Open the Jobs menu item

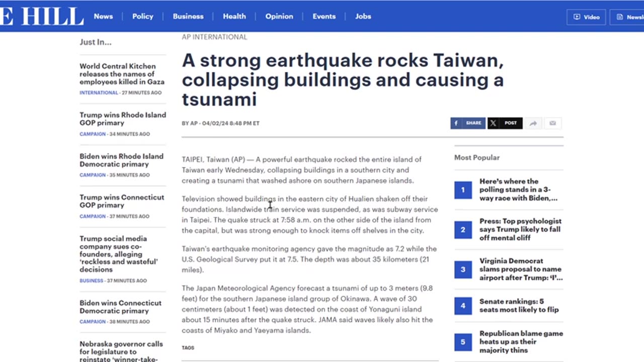(363, 16)
